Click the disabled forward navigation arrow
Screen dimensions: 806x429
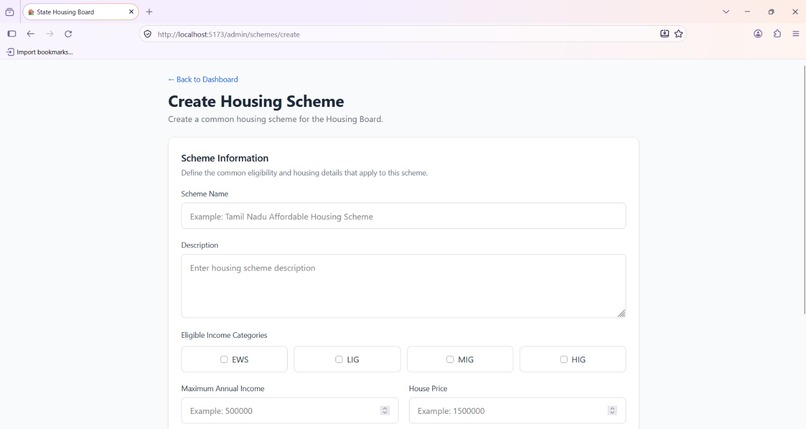49,34
